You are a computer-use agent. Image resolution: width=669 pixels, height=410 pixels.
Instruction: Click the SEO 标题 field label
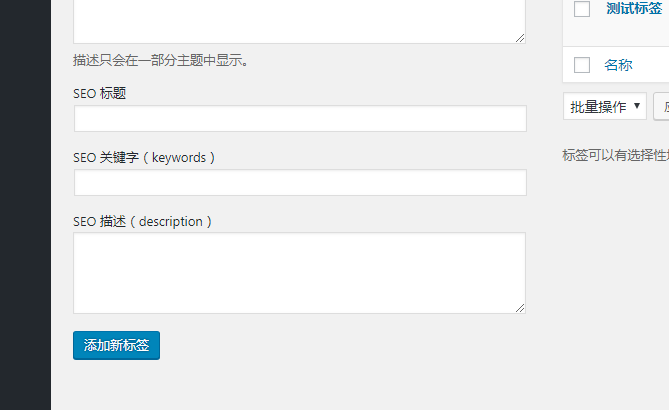99,93
